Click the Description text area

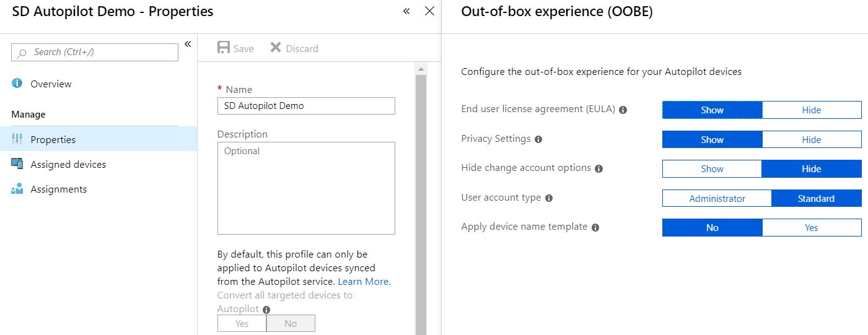(x=306, y=188)
